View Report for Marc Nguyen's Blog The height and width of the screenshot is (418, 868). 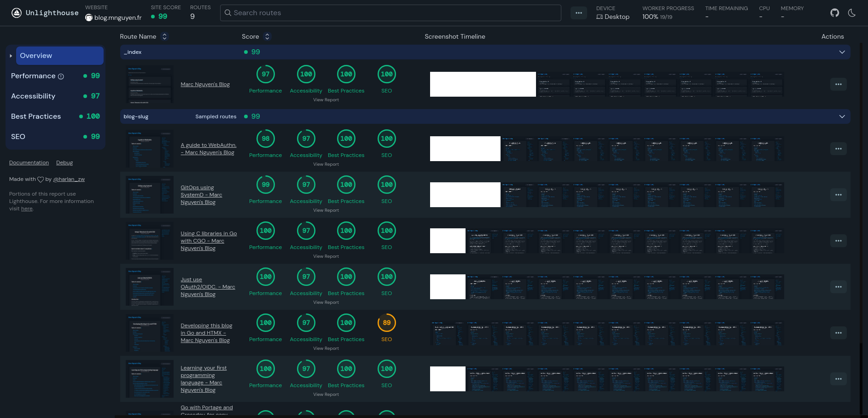click(326, 100)
